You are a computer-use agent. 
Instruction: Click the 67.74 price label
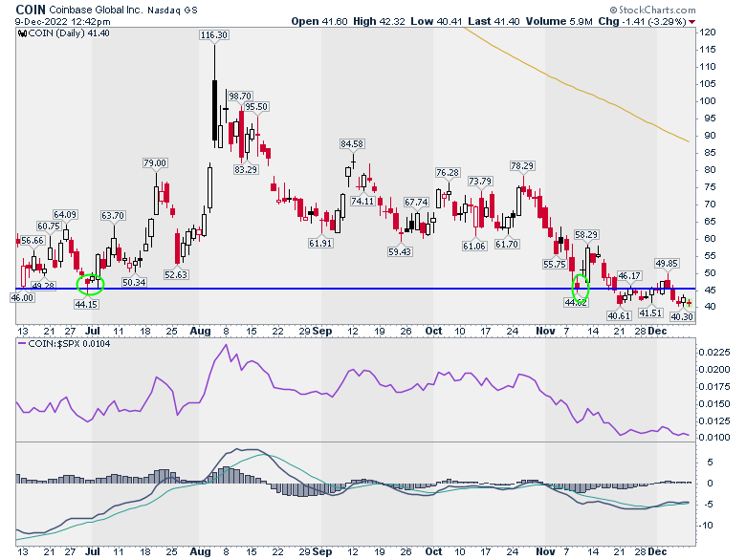[416, 202]
